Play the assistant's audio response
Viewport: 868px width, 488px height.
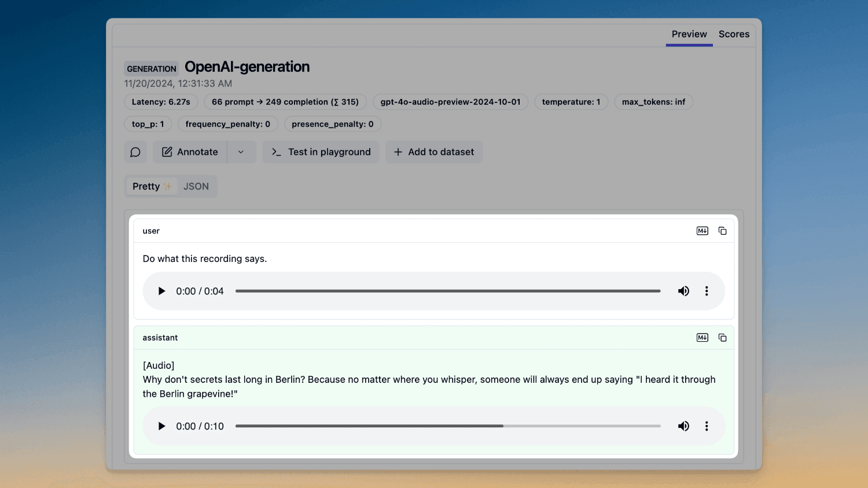[161, 426]
